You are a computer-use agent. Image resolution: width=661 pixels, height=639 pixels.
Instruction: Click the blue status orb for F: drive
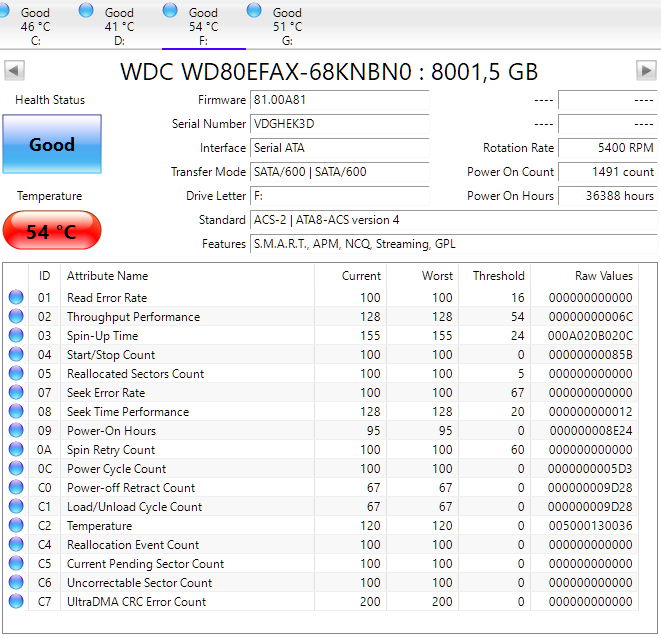tap(170, 10)
